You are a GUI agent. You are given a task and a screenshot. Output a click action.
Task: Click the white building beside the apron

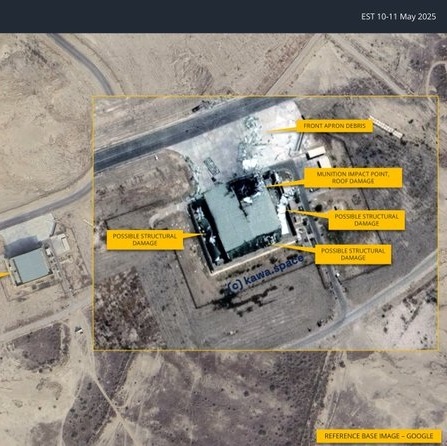tap(316, 152)
